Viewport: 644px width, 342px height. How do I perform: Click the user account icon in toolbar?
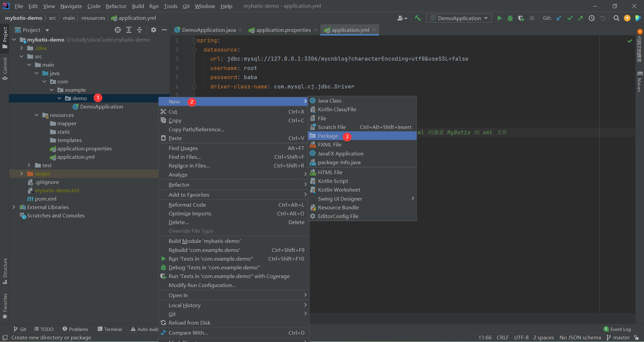[x=402, y=18]
